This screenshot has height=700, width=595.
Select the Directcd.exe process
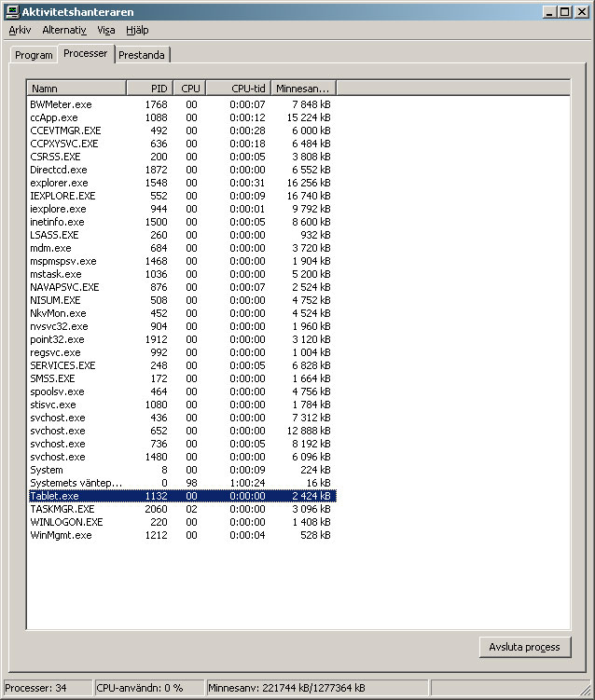182,170
